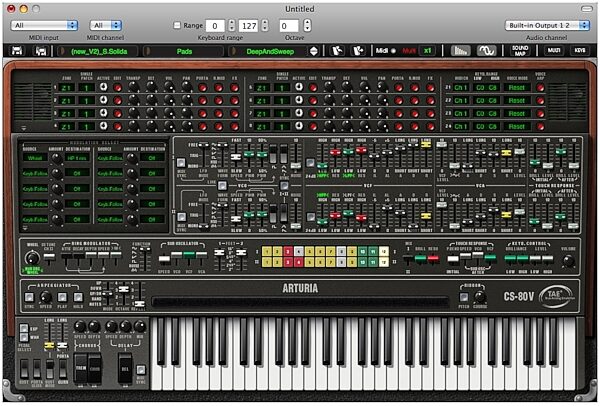600x406 pixels.
Task: Click the Volume knob on the right
Action: pos(569,261)
